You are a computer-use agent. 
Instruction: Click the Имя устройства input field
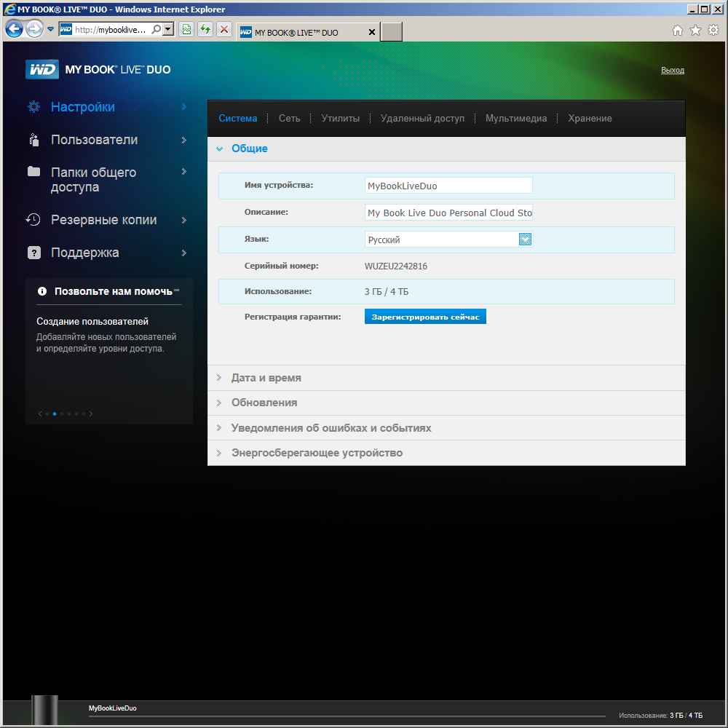(448, 186)
